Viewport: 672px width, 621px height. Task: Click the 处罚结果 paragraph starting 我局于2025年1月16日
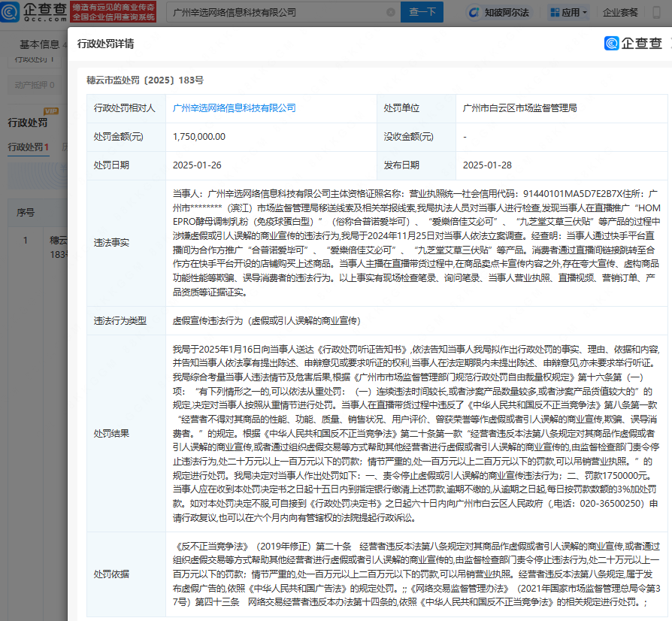click(416, 434)
